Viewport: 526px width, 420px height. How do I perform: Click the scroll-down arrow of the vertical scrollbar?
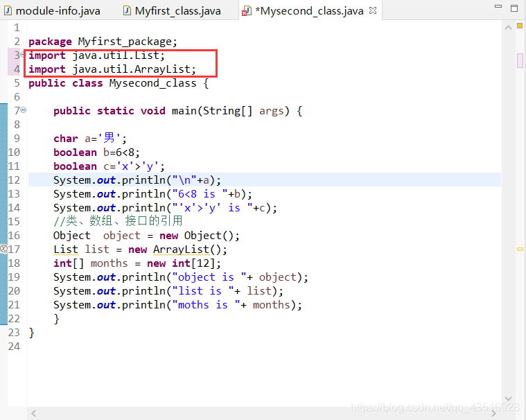pyautogui.click(x=508, y=399)
